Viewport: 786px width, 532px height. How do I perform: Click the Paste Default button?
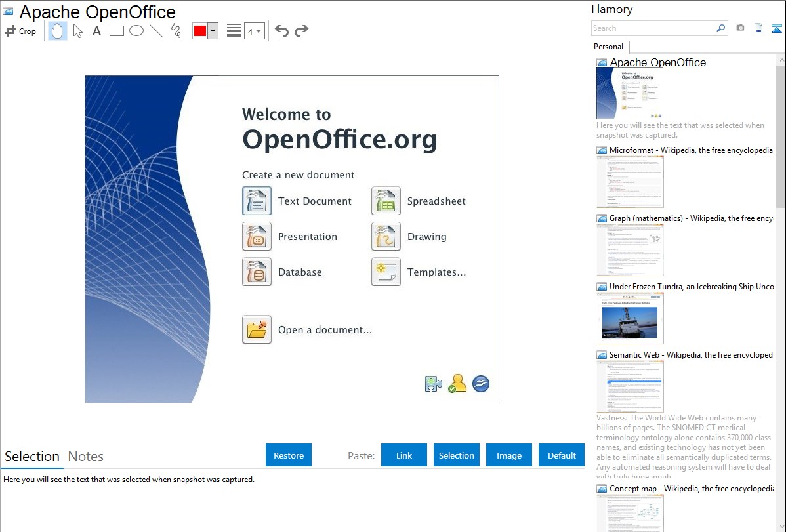[x=562, y=455]
